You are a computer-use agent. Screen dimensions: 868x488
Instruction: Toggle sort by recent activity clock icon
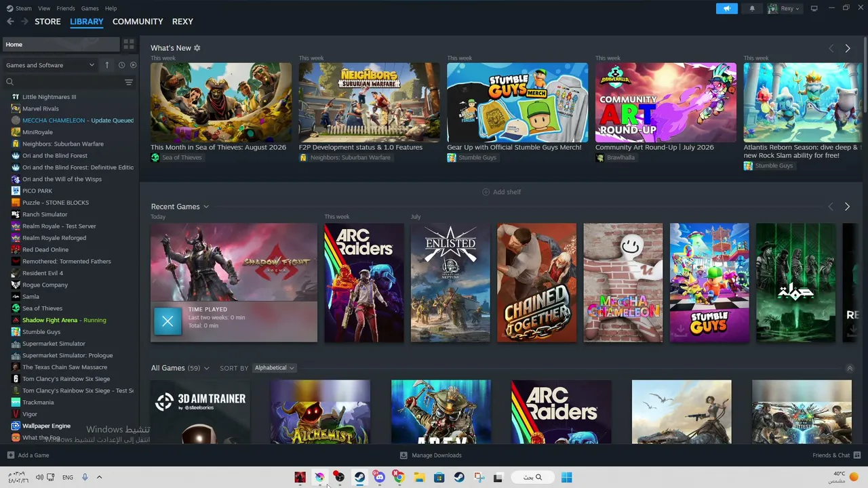point(121,65)
